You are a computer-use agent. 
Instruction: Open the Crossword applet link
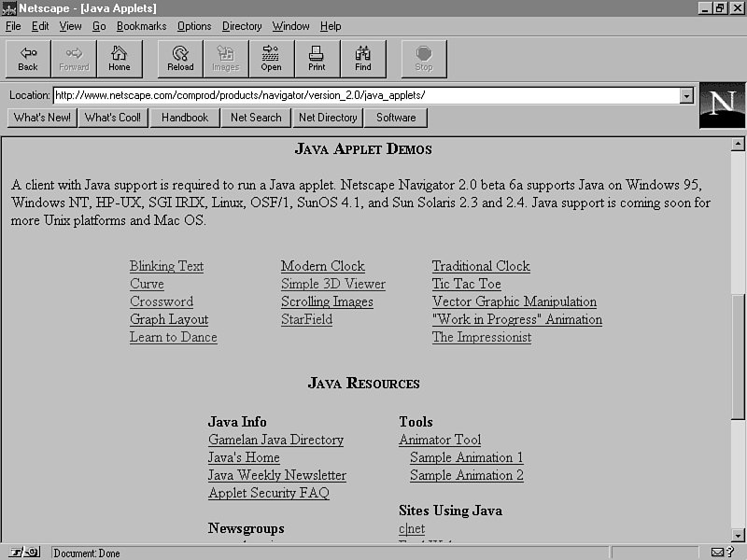click(x=162, y=301)
